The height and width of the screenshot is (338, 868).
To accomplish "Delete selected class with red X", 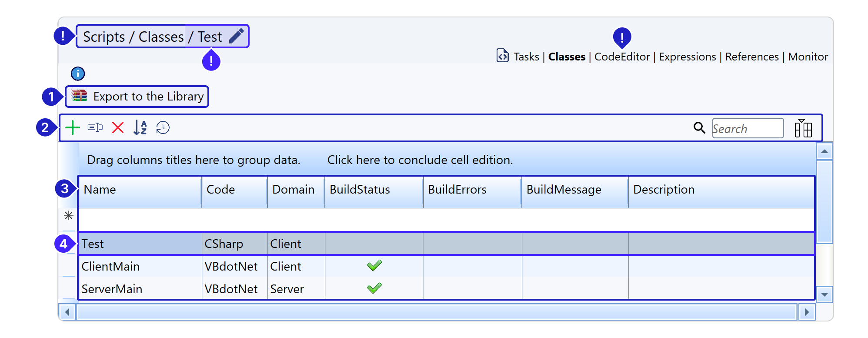I will click(x=118, y=128).
